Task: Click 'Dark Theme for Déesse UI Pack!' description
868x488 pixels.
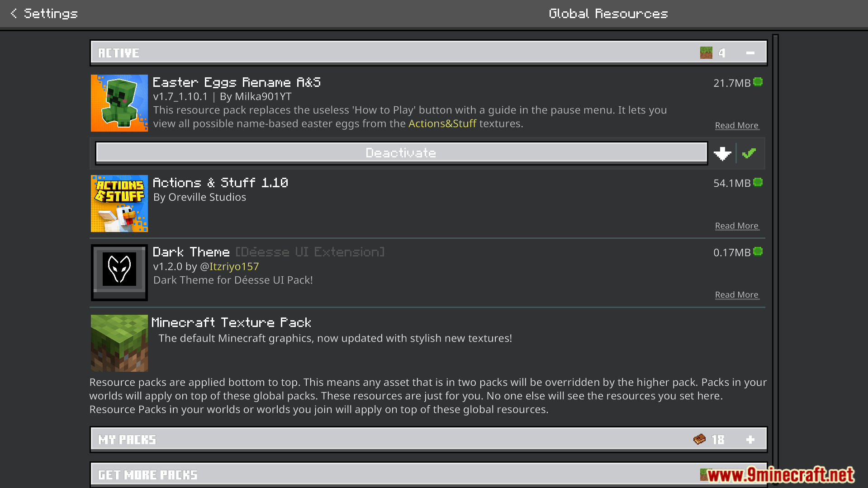Action: pos(233,280)
